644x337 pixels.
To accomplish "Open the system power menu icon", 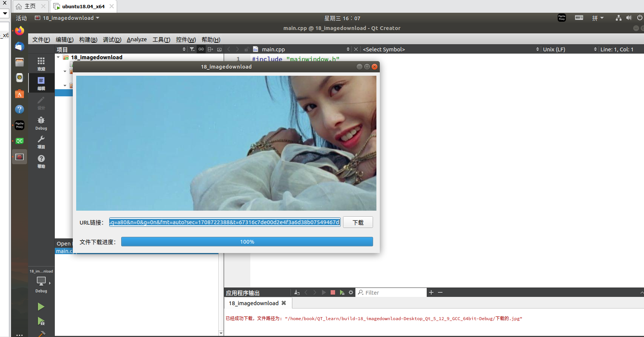I will (640, 18).
